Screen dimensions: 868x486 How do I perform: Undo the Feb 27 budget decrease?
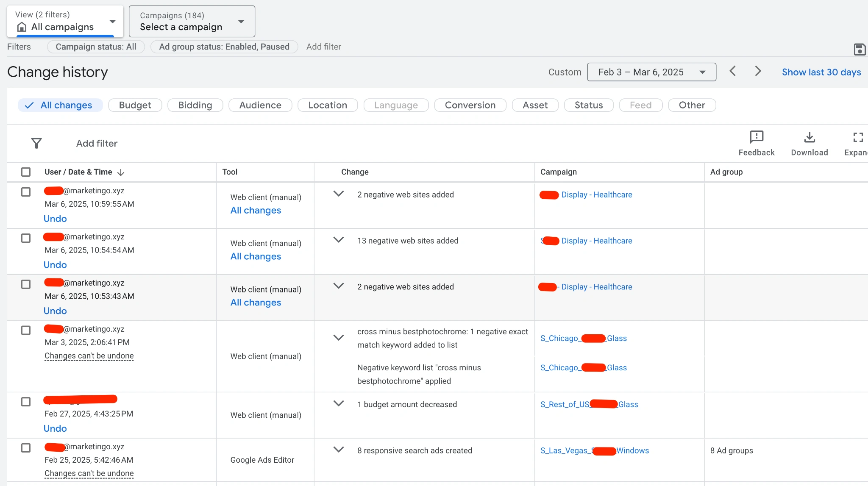pyautogui.click(x=55, y=428)
